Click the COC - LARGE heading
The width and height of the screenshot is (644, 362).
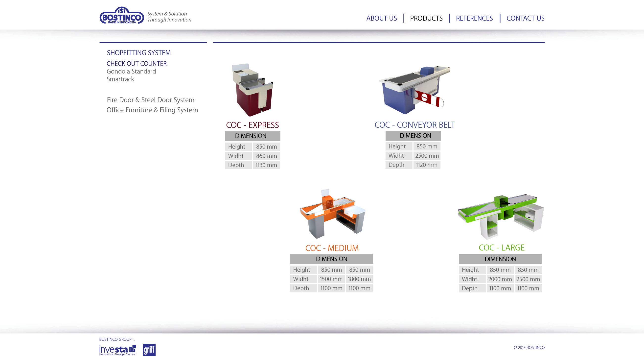(501, 247)
